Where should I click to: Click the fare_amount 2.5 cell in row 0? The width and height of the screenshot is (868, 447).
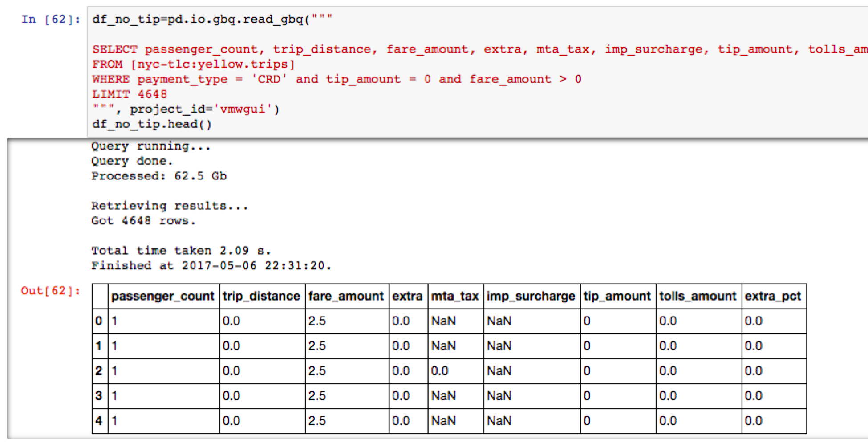click(346, 321)
